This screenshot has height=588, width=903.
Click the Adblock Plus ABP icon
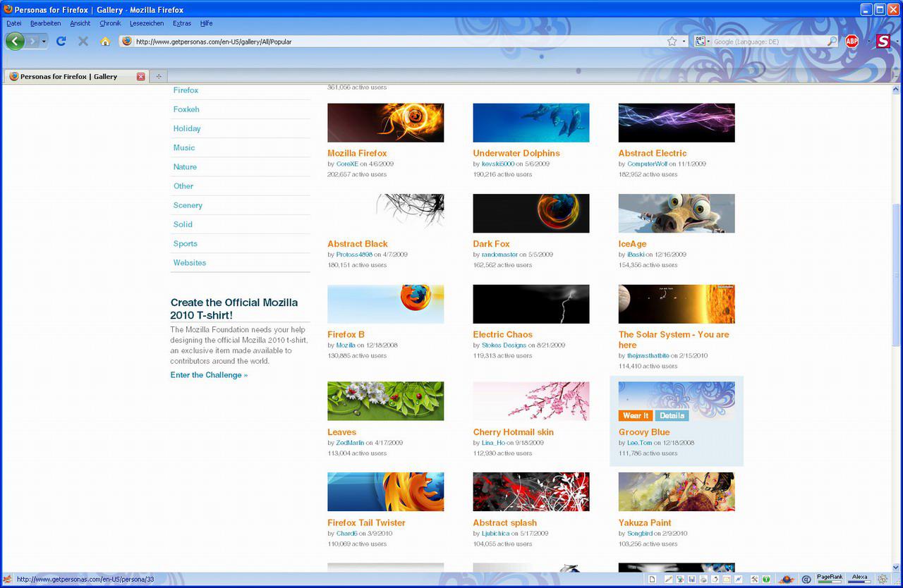coord(852,42)
